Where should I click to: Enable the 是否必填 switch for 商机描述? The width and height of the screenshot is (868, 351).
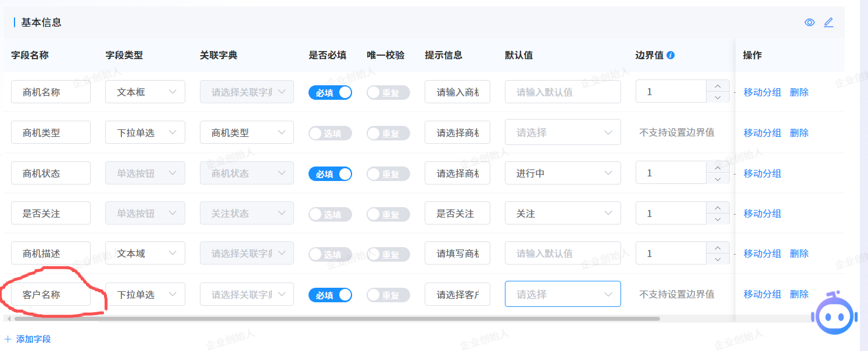coord(330,254)
